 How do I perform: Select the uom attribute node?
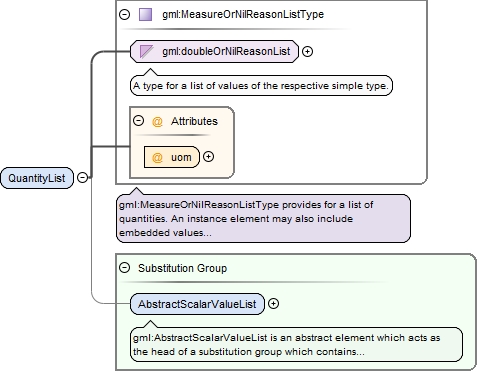[x=172, y=157]
